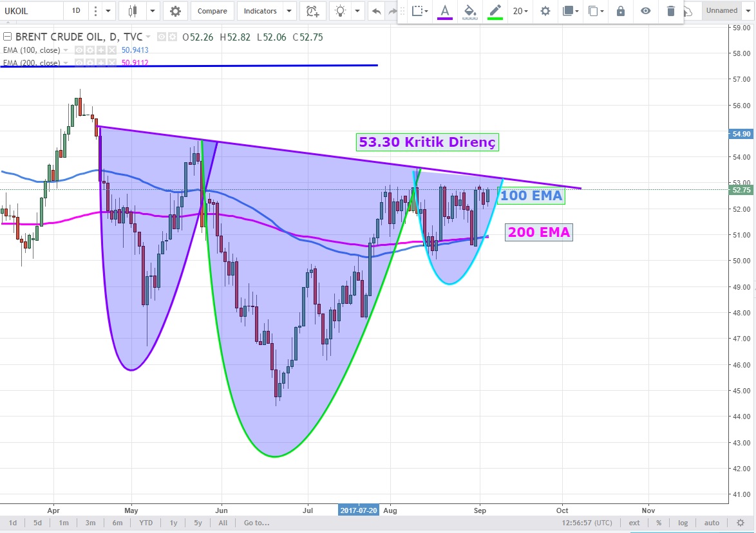Image resolution: width=756 pixels, height=533 pixels.
Task: Click the candlestick chart style icon
Action: point(133,11)
